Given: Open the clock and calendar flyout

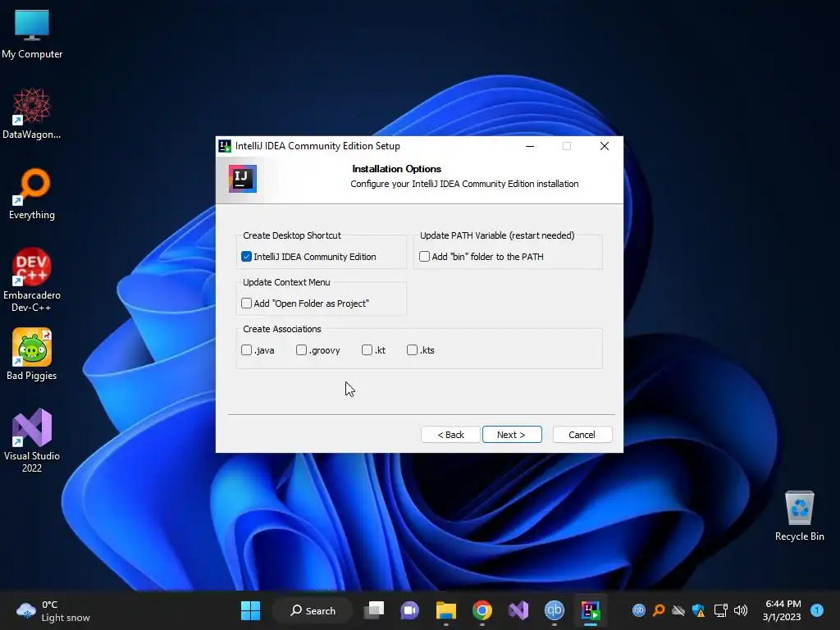Looking at the screenshot, I should click(782, 610).
